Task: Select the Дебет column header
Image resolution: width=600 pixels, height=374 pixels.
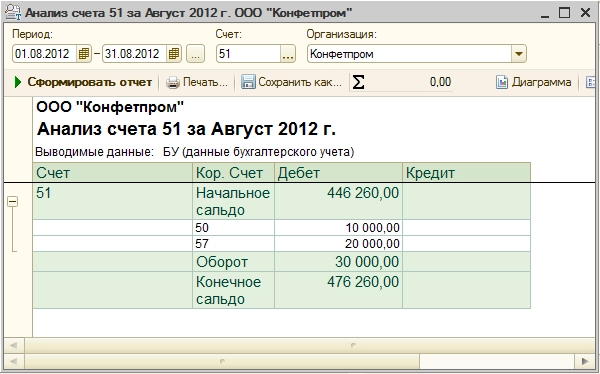Action: (338, 173)
